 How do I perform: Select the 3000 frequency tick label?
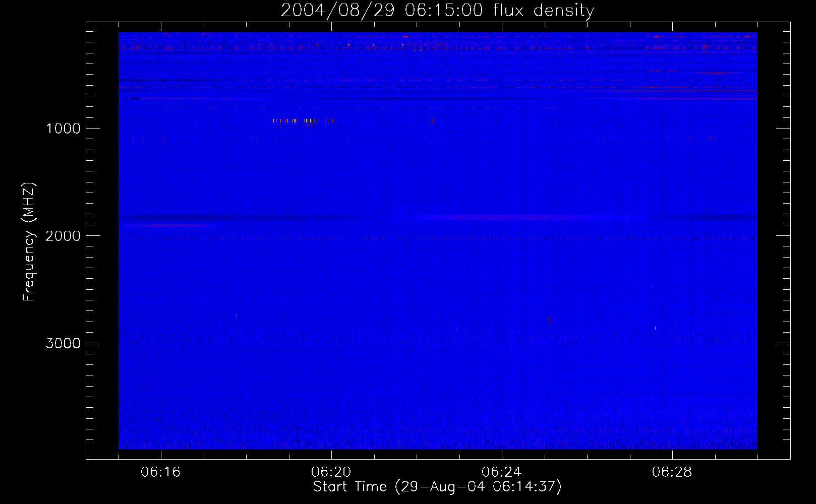pos(63,343)
